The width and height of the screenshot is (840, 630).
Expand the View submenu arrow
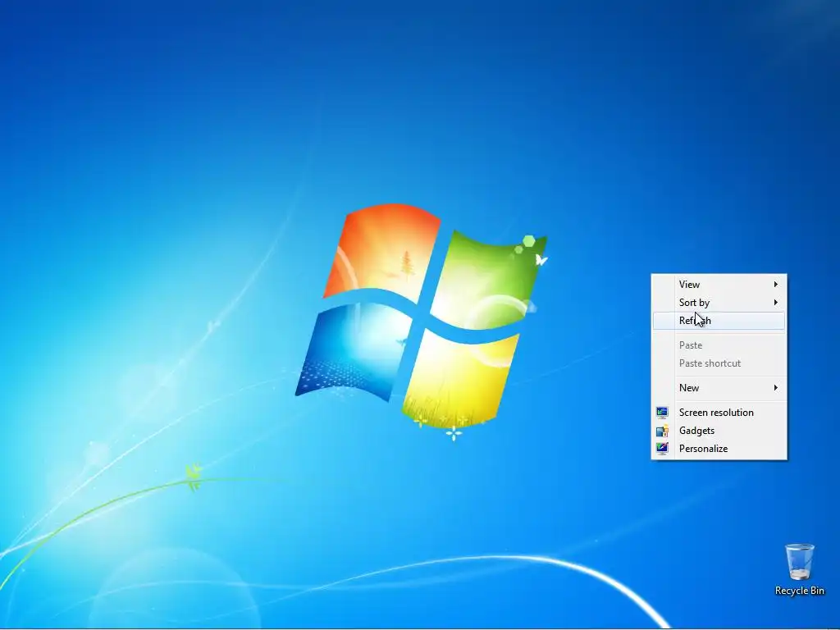click(776, 285)
